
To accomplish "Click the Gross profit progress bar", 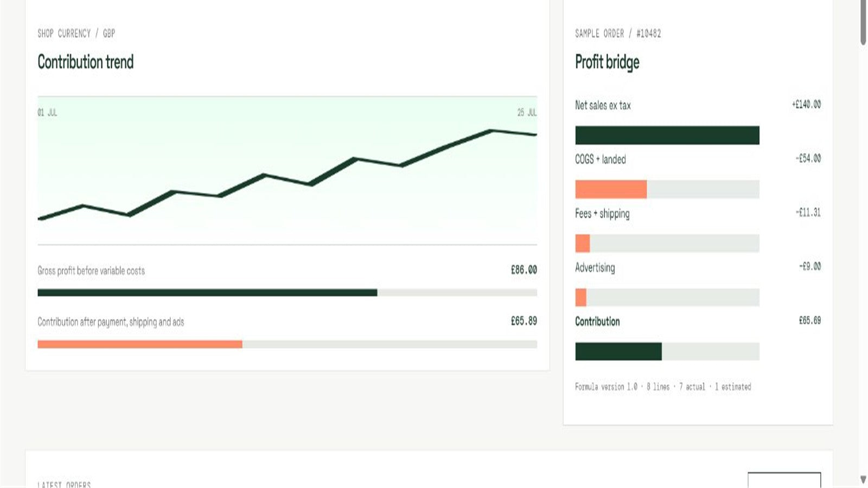I will [x=287, y=293].
